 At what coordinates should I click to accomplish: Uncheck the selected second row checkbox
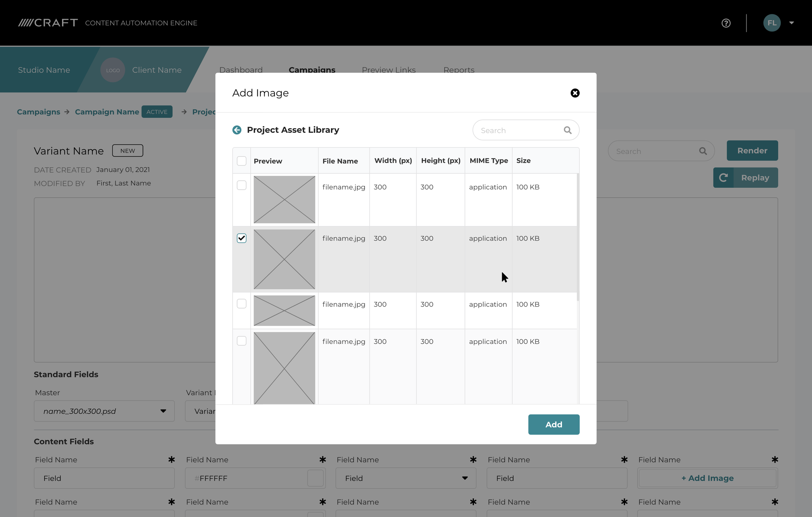[241, 238]
